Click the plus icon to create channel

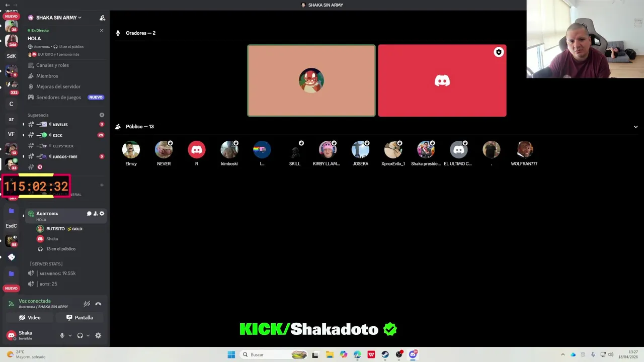(x=102, y=185)
